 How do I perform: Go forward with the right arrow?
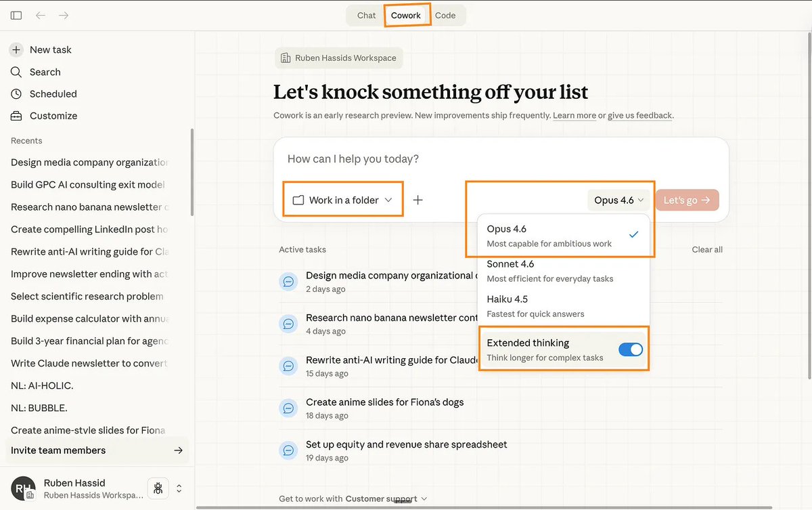pyautogui.click(x=64, y=15)
